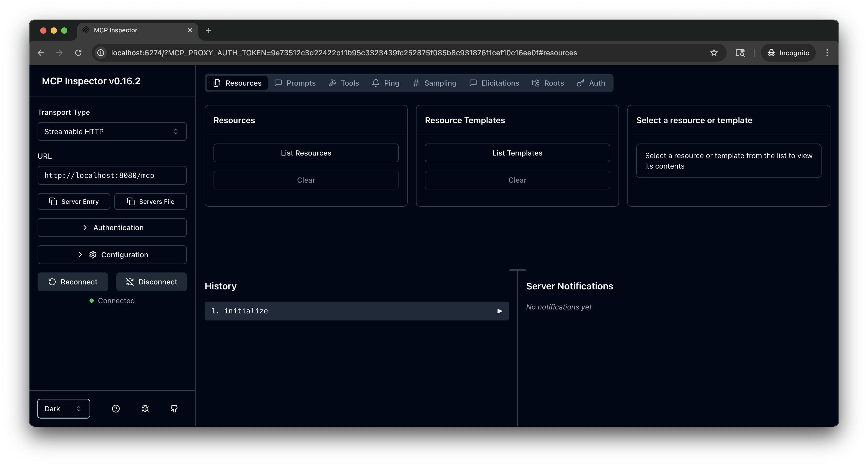Click the browser reload page icon
The width and height of the screenshot is (868, 465).
pos(78,52)
